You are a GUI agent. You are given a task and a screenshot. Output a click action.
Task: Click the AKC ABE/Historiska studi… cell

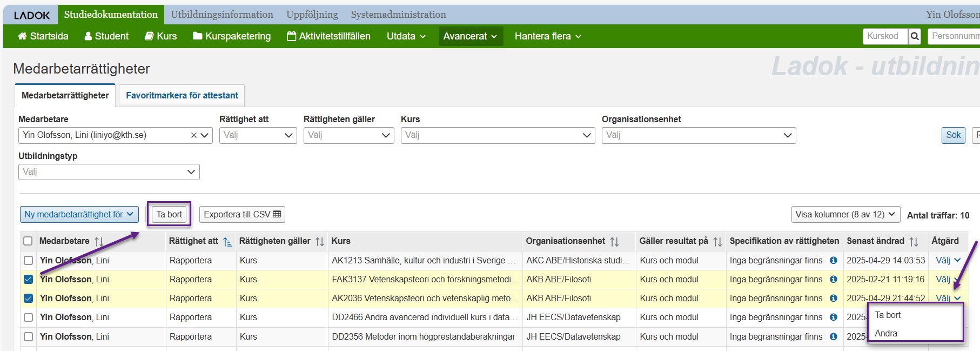pos(579,260)
